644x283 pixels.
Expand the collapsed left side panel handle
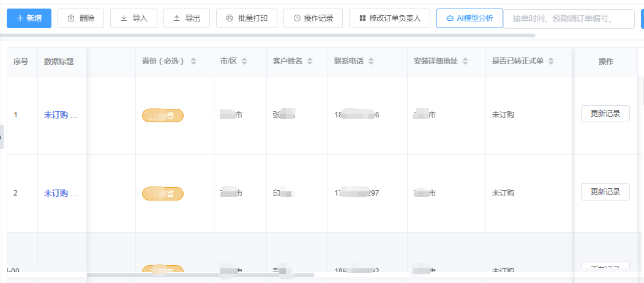coord(2,136)
